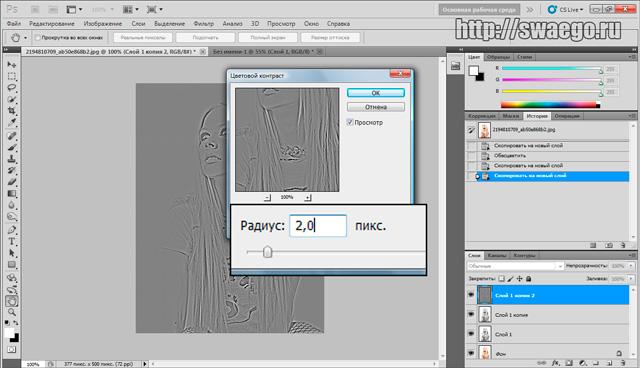Click the Радиус slider handle

267,252
